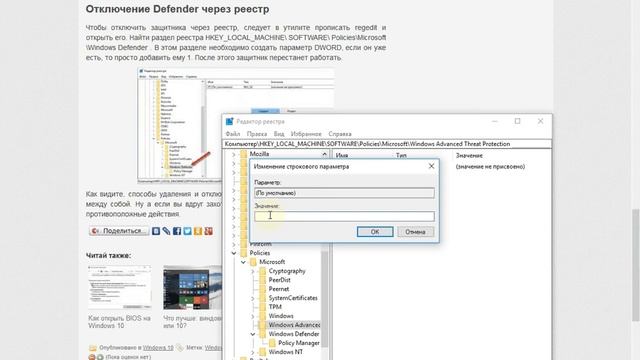Click the (значение не присвоено) value cell
The width and height of the screenshot is (640, 360).
pyautogui.click(x=490, y=167)
